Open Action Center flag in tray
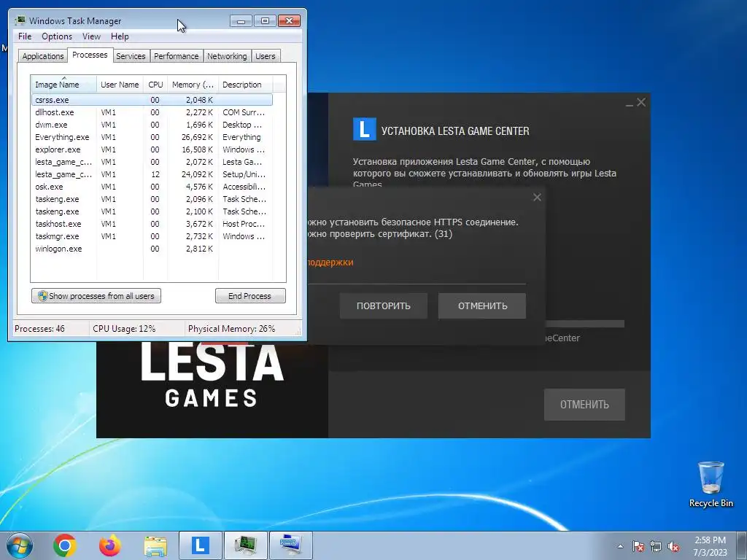Viewport: 747px width, 560px height. 638,546
